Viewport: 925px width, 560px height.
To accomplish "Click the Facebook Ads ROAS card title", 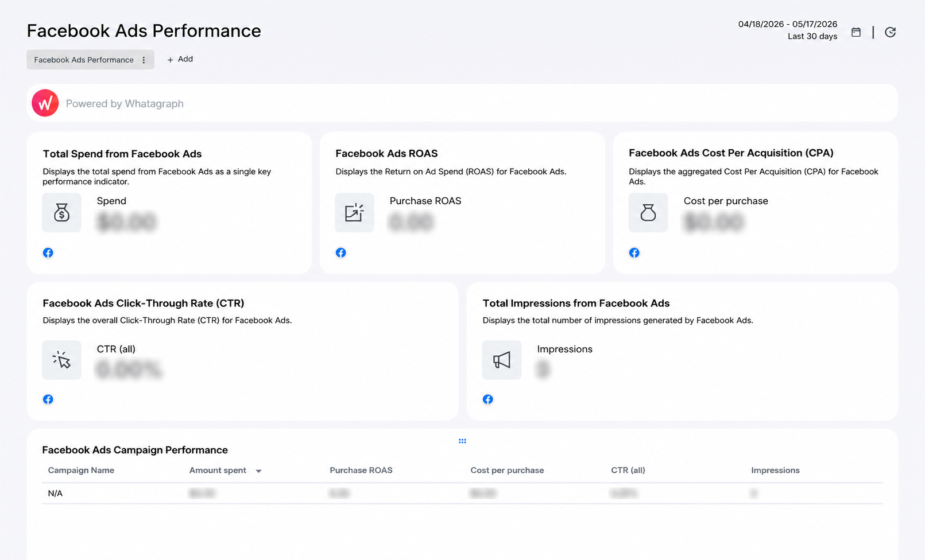I will coord(386,153).
